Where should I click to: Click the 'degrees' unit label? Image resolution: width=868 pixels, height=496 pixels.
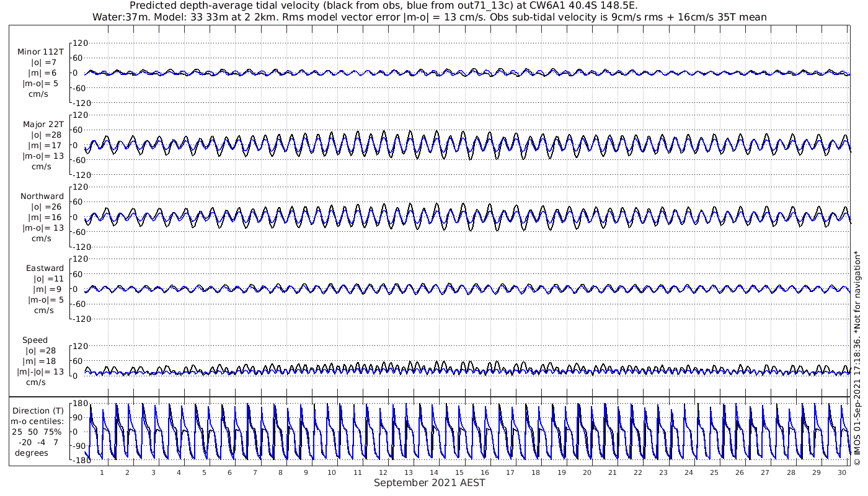(x=32, y=453)
